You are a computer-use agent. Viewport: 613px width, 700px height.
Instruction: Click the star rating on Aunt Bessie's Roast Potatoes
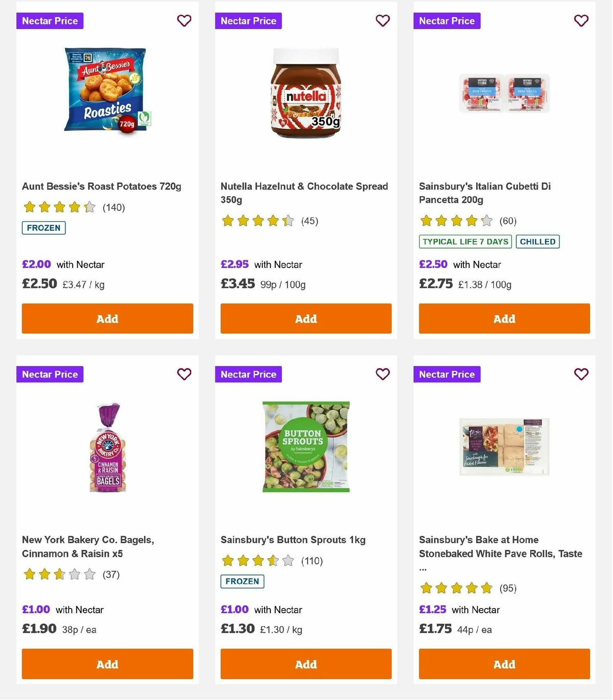(x=58, y=207)
